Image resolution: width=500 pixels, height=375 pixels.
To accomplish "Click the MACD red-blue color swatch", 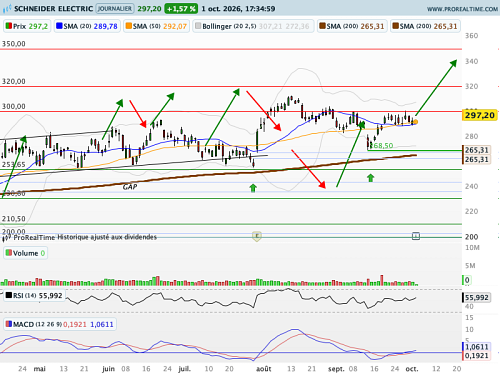I will (9, 324).
